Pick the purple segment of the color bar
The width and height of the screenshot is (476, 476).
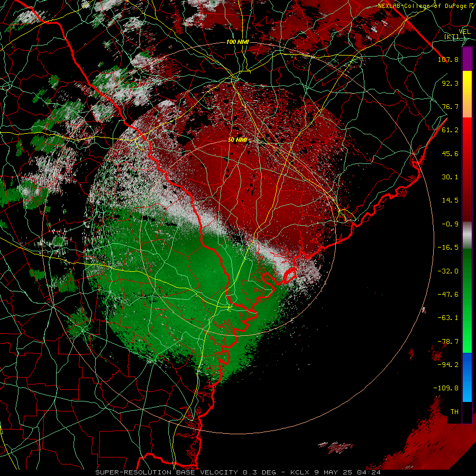(467, 59)
